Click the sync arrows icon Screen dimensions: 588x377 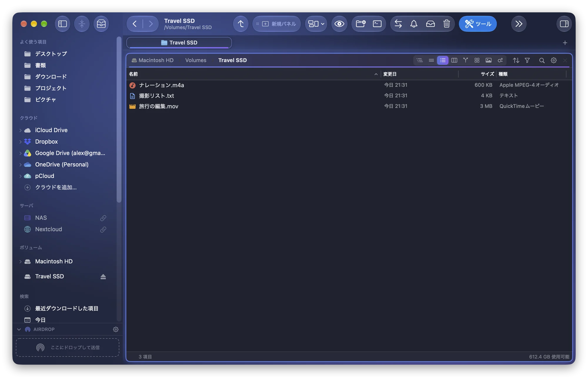point(398,24)
